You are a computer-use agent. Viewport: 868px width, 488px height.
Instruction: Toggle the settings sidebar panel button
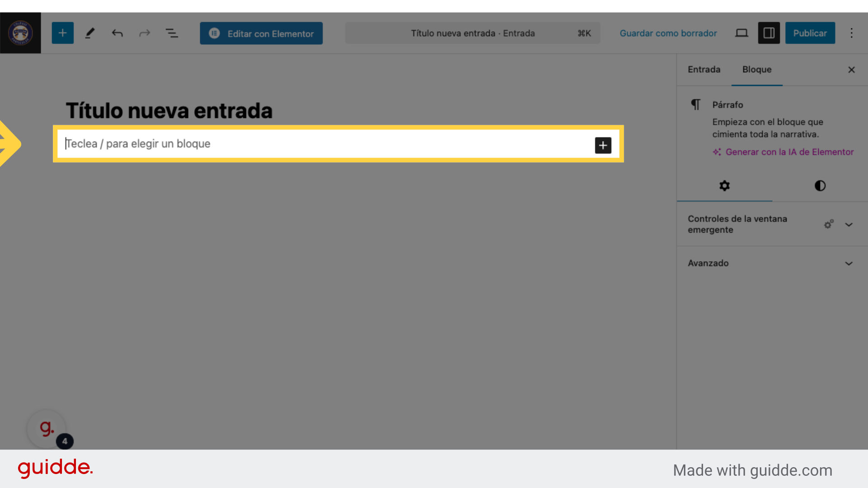[x=769, y=33]
